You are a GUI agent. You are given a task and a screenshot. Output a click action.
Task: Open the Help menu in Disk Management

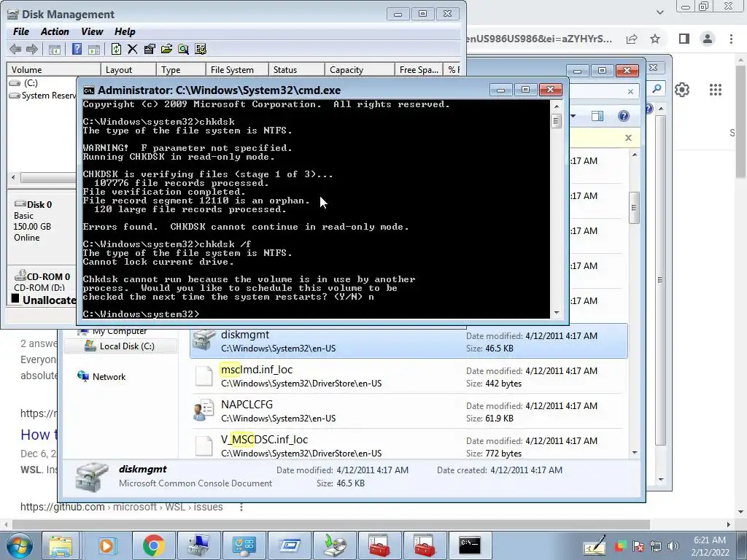click(125, 31)
